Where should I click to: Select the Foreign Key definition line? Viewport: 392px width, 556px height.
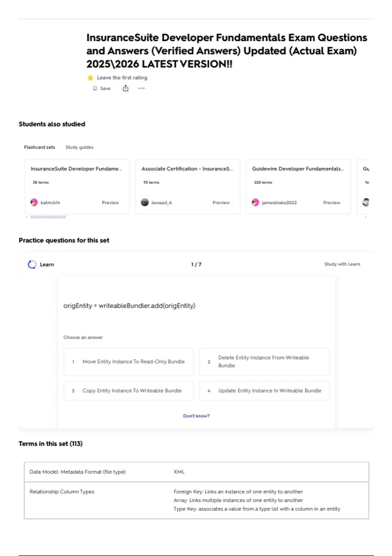point(238,492)
